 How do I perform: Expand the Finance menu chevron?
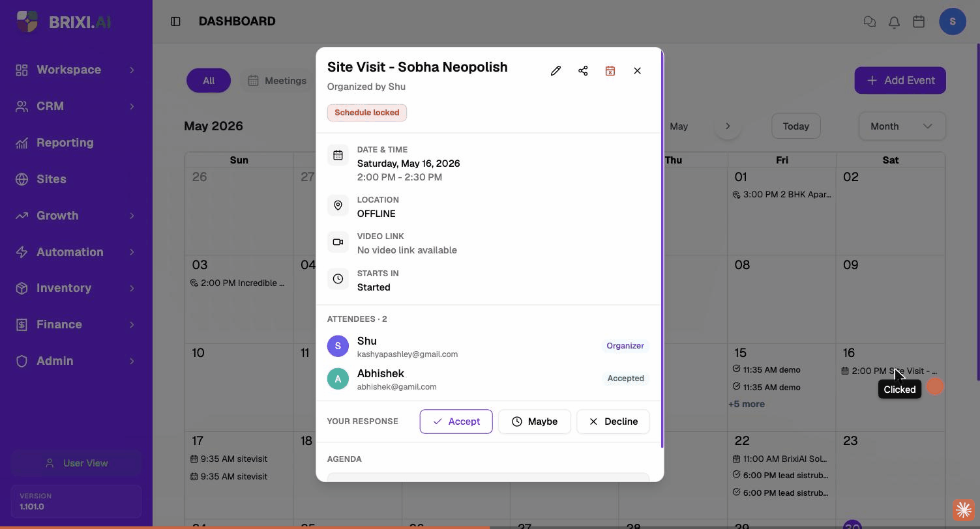coord(132,324)
